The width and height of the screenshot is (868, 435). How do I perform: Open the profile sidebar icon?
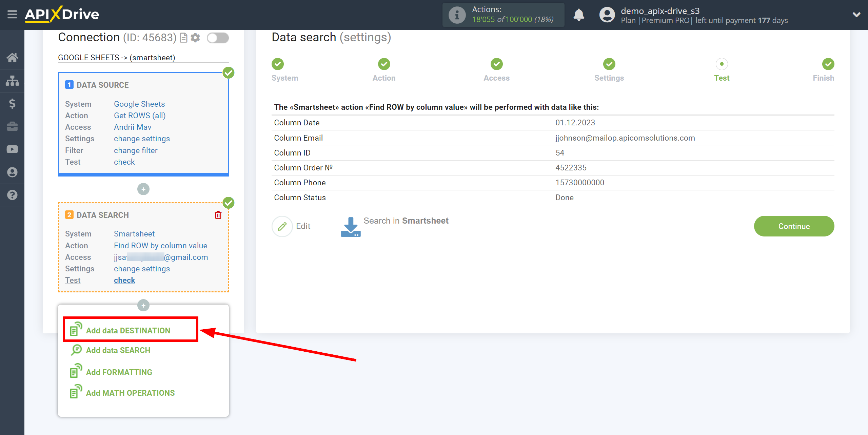point(12,172)
